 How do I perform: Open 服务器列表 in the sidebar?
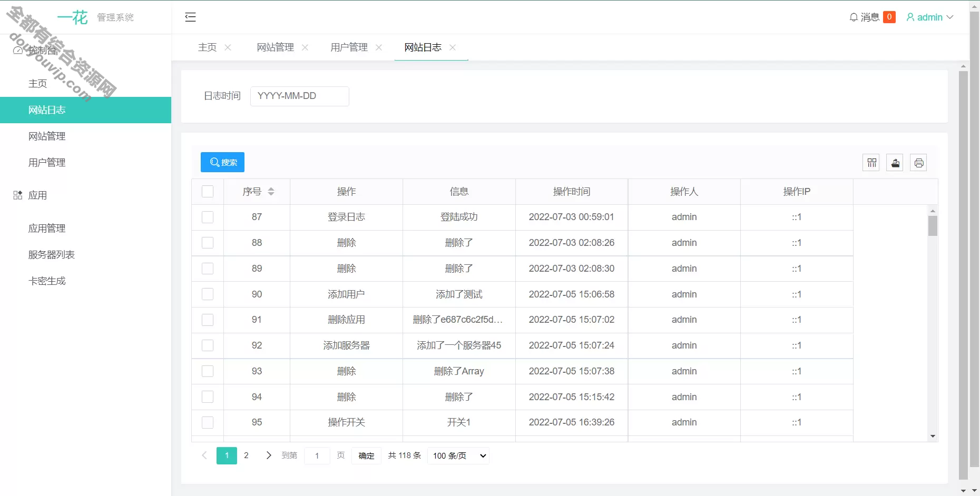coord(86,255)
